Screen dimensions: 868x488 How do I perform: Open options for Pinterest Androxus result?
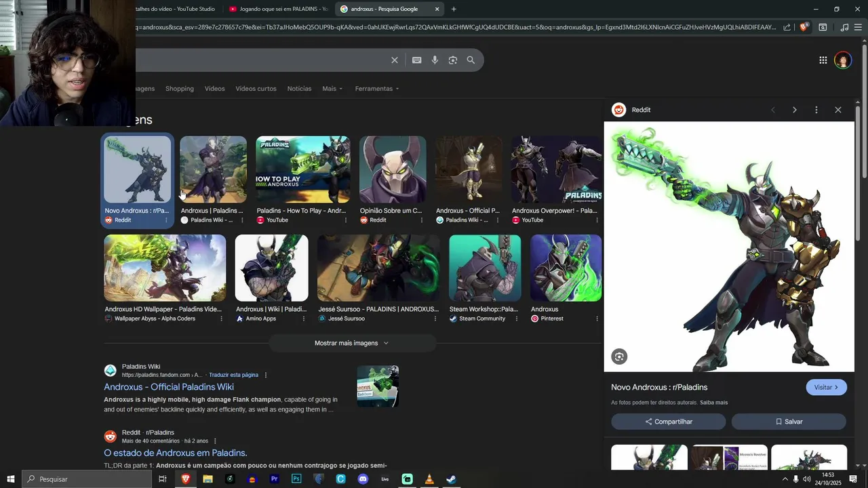click(597, 319)
